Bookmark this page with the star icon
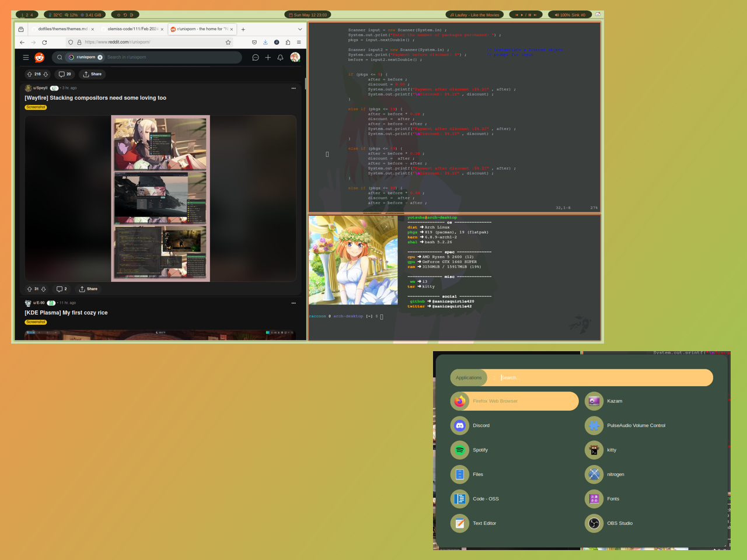 pyautogui.click(x=228, y=42)
